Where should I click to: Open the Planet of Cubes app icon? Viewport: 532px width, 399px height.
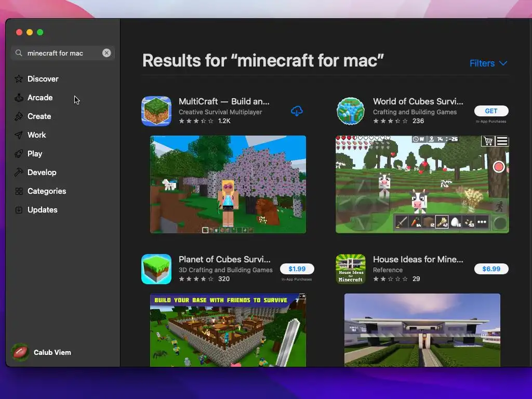(x=156, y=269)
